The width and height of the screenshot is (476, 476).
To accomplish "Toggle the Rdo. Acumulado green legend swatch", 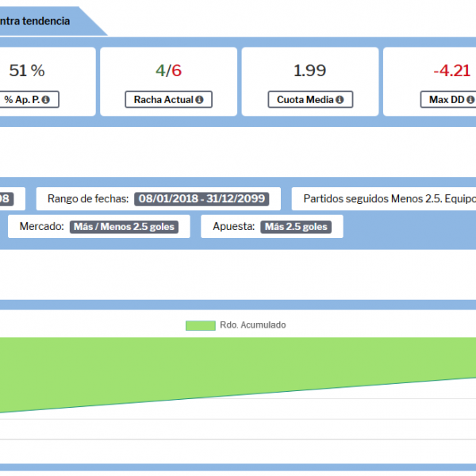I will click(201, 325).
